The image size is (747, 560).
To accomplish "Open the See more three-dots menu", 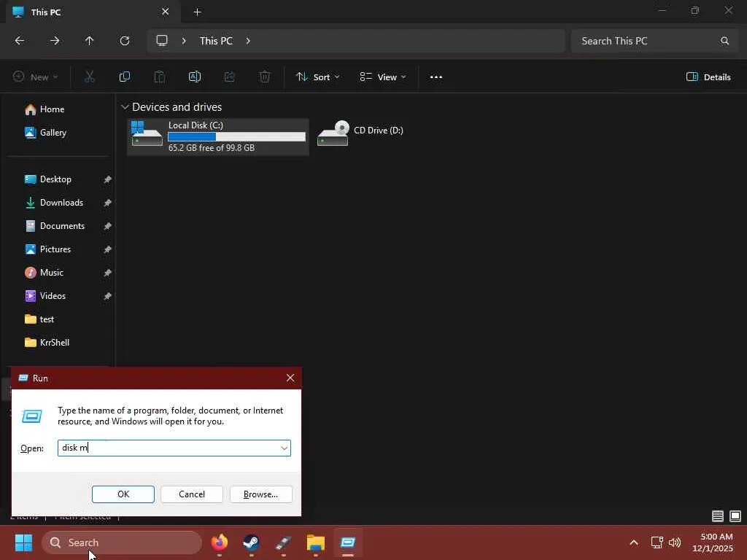I will [436, 77].
